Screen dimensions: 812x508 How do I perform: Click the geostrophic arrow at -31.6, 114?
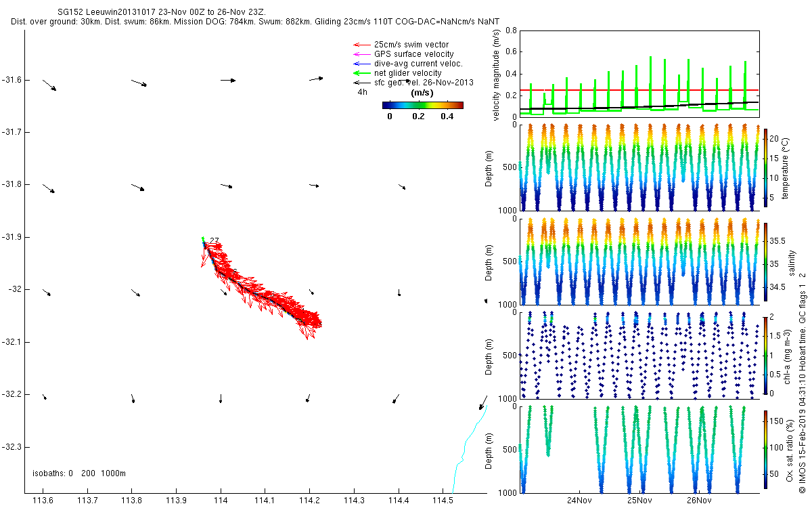pyautogui.click(x=228, y=80)
